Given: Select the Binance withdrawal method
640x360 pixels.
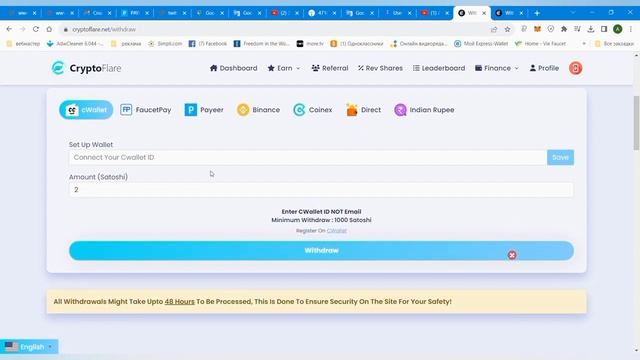Looking at the screenshot, I should coord(258,110).
